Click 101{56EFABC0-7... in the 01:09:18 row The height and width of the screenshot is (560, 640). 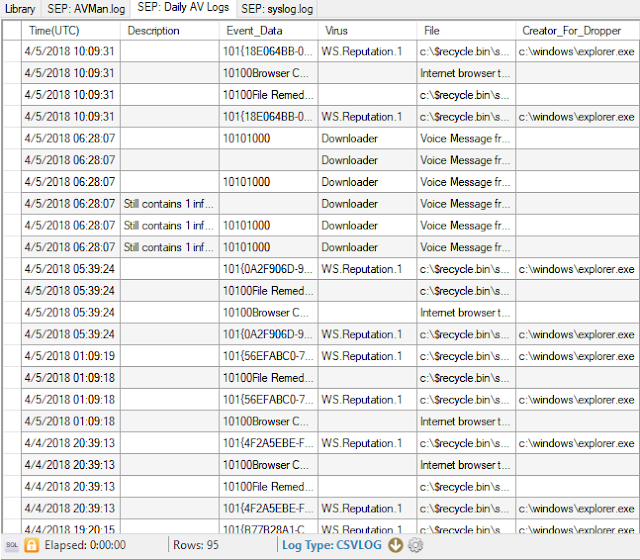[268, 400]
